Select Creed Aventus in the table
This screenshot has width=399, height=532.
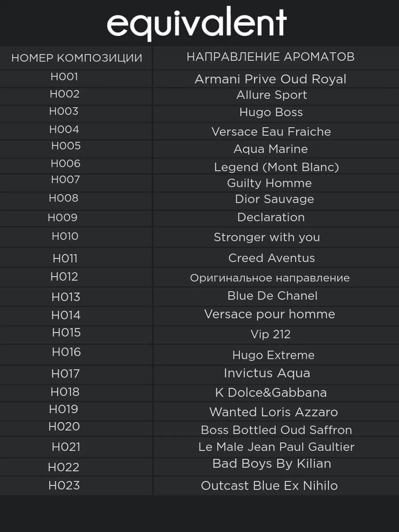pyautogui.click(x=271, y=258)
